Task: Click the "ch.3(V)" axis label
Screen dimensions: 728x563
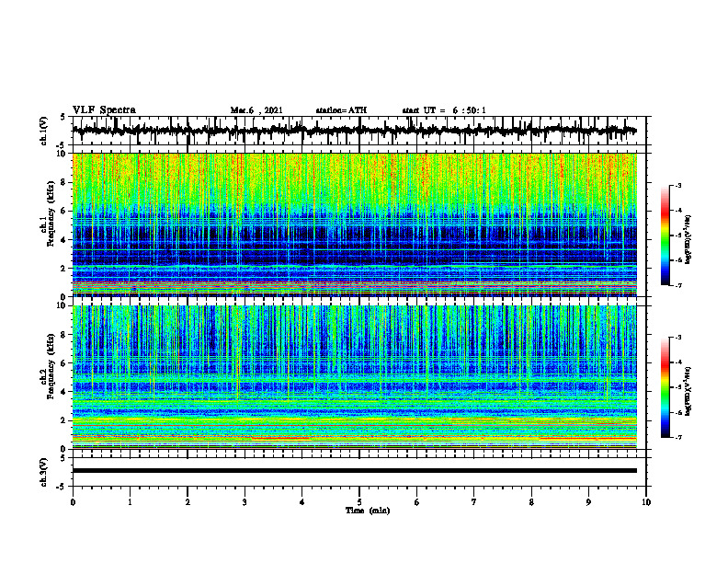Action: click(43, 472)
